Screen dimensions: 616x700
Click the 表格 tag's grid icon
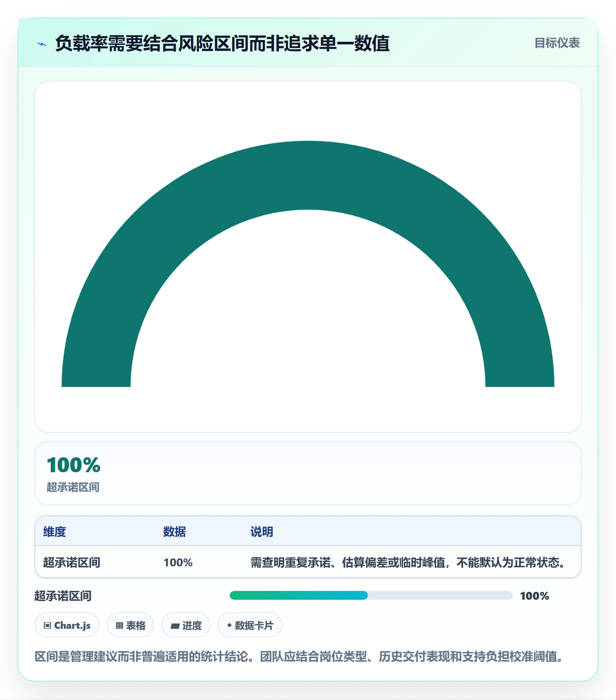[119, 626]
